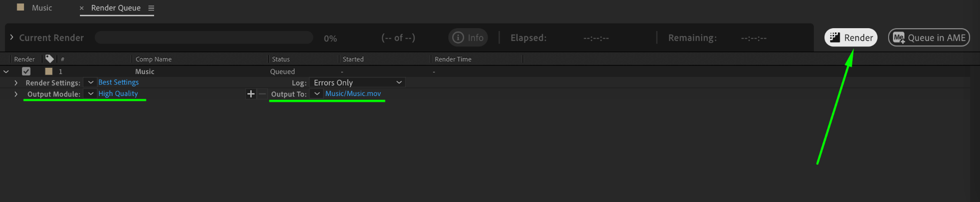Remove output module with minus icon
980x202 pixels.
(x=262, y=94)
